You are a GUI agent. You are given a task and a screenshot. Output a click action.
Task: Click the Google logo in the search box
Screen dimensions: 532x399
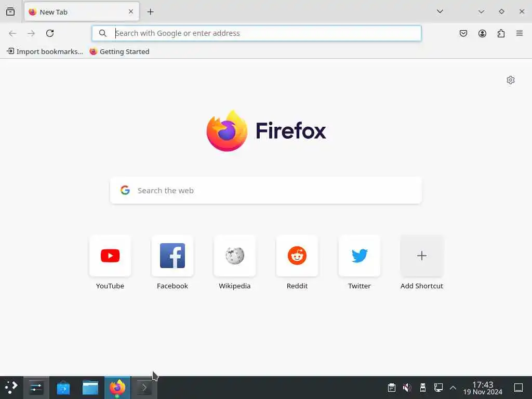125,190
